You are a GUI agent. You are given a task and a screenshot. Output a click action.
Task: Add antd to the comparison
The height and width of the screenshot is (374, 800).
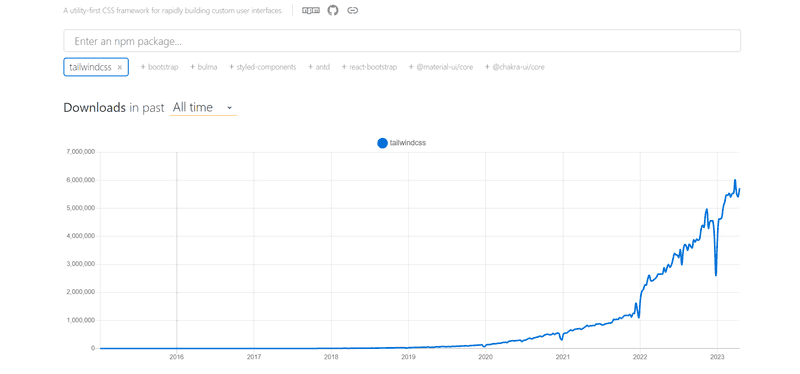pyautogui.click(x=319, y=67)
